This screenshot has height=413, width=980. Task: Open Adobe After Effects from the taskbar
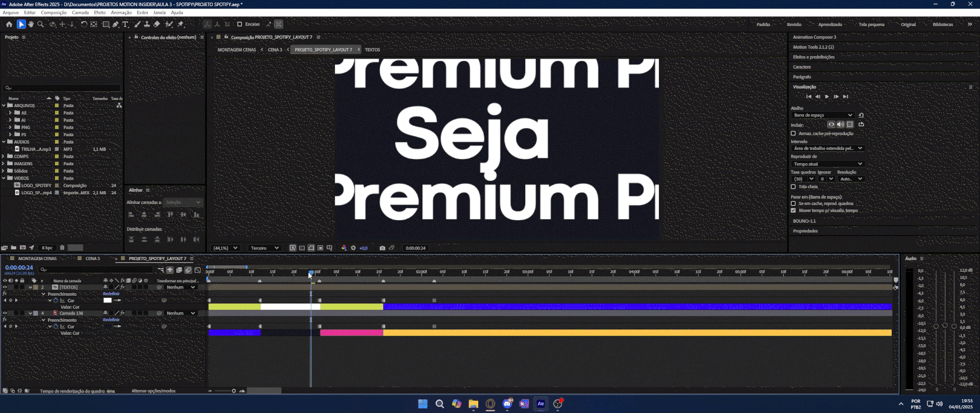click(x=541, y=404)
